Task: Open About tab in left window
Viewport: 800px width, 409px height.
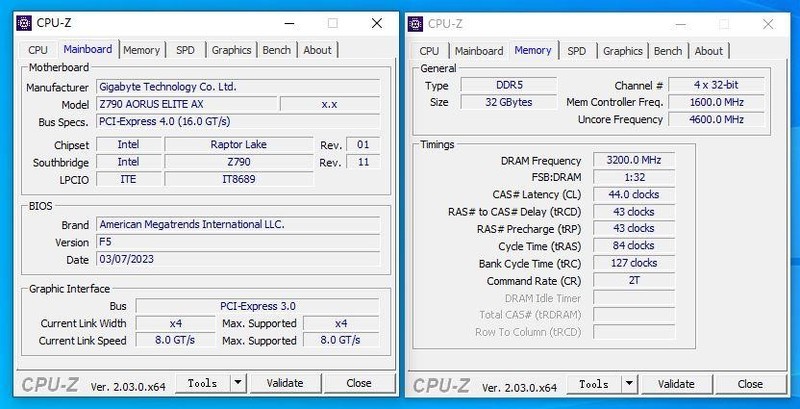Action: point(317,50)
